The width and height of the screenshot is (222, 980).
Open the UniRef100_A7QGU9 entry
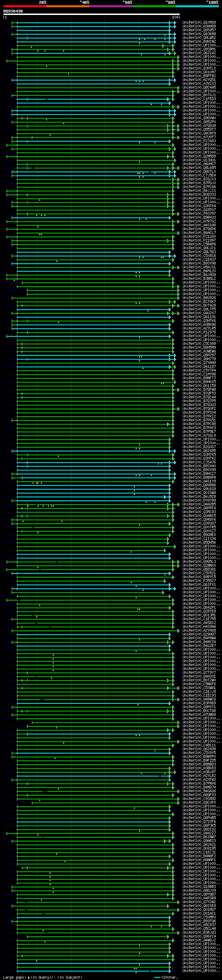(199, 125)
